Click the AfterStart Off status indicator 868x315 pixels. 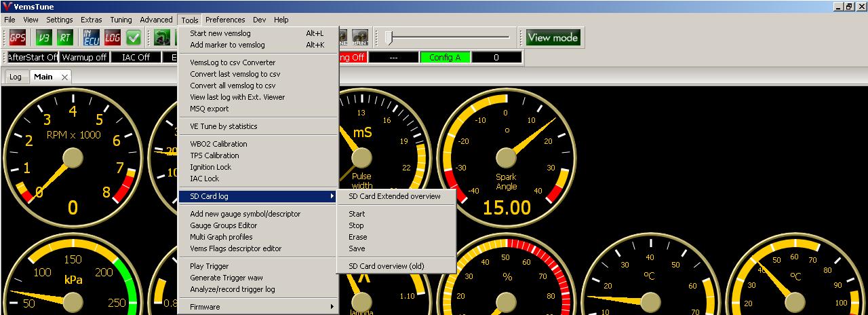[32, 58]
